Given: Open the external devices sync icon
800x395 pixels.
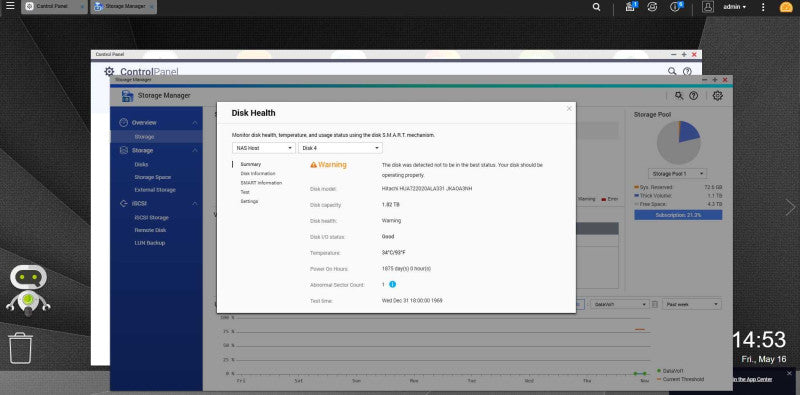Looking at the screenshot, I should coord(652,7).
